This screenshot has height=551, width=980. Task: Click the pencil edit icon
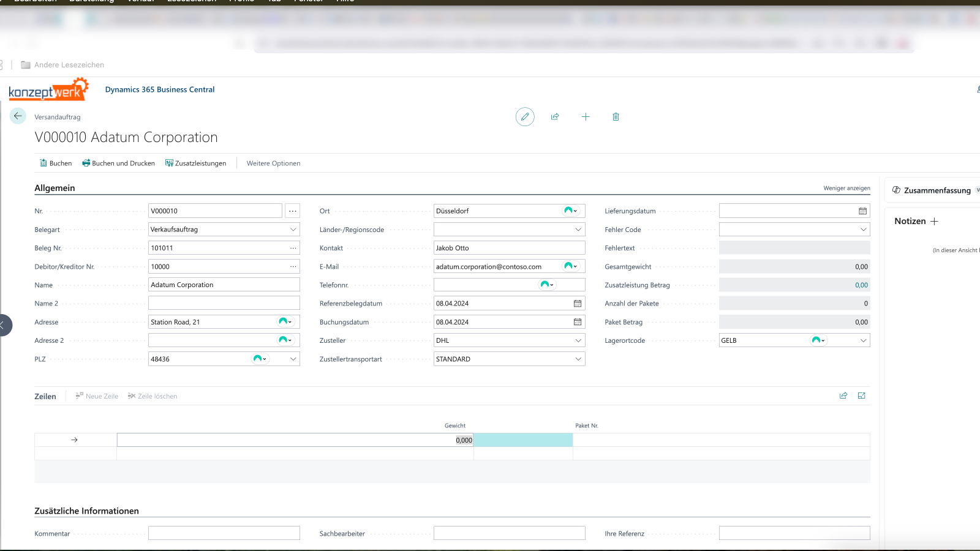tap(525, 117)
